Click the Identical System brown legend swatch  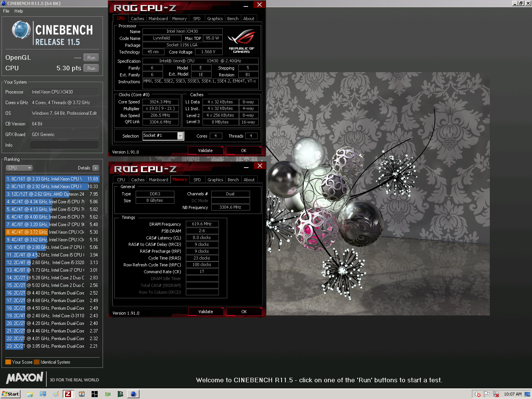pos(36,362)
